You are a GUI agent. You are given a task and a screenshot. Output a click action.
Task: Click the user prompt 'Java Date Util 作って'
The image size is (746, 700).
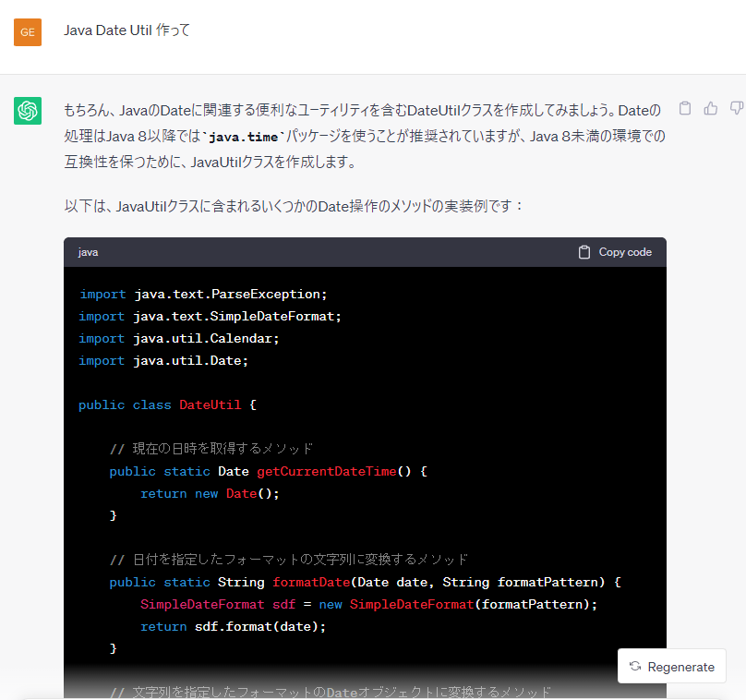click(127, 30)
